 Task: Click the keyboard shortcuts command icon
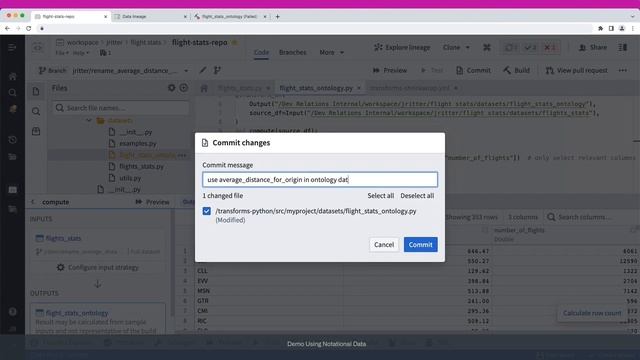(487, 47)
